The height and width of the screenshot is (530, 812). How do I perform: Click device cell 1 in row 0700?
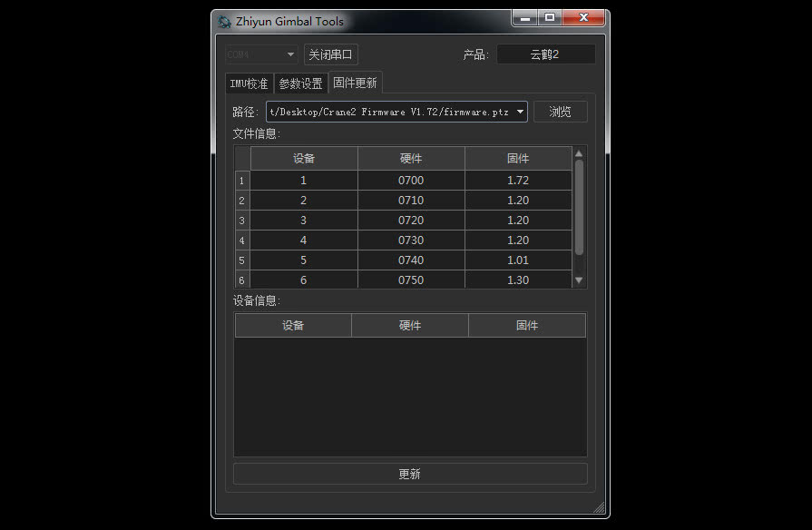(x=304, y=181)
